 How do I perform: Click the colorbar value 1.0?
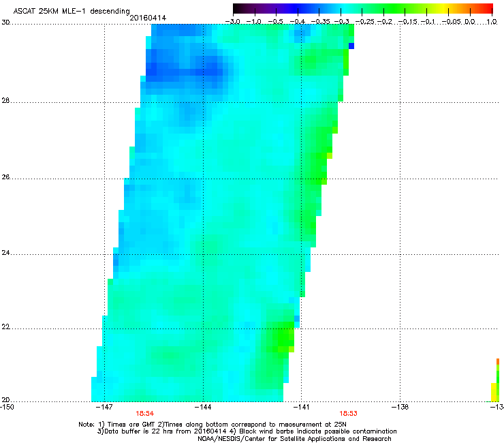[492, 22]
